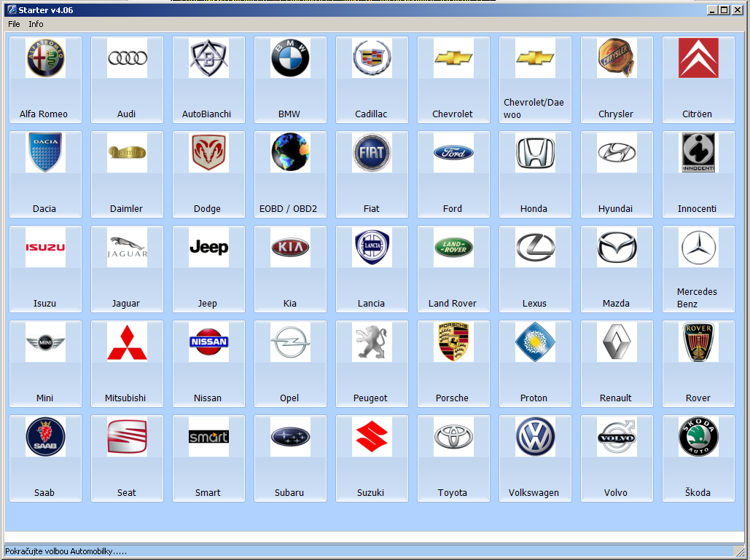The height and width of the screenshot is (560, 750).
Task: Open the EOBD / OBD2 globe icon
Action: 290,153
